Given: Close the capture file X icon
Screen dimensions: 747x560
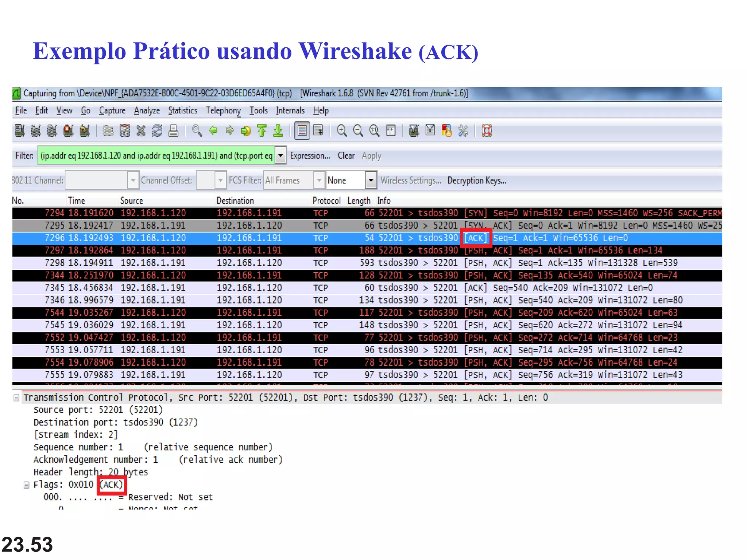Looking at the screenshot, I should pos(141,131).
